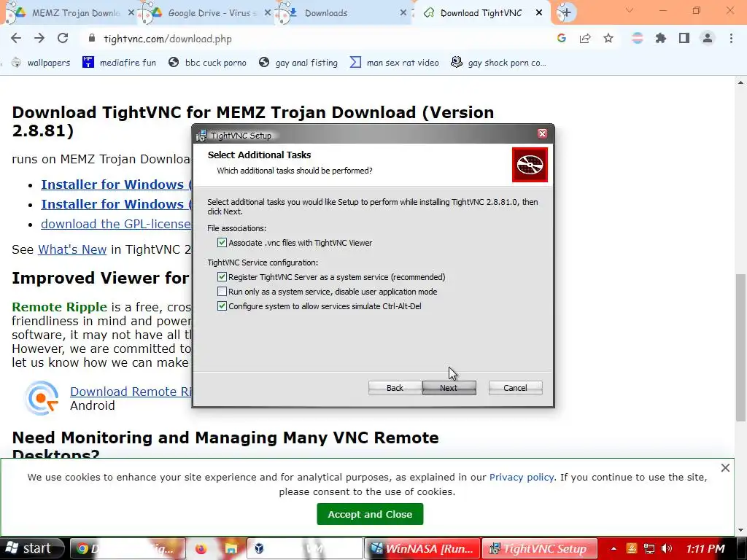Switch to TightVNC Setup taskbar button
The width and height of the screenshot is (747, 560).
pos(540,548)
